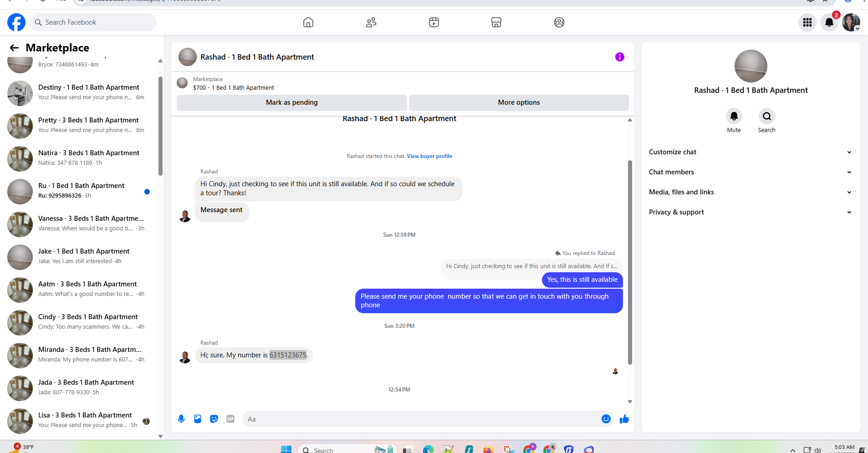The height and width of the screenshot is (453, 868).
Task: Open Destiny 1 Bed 1 Bath conversation
Action: coord(80,93)
